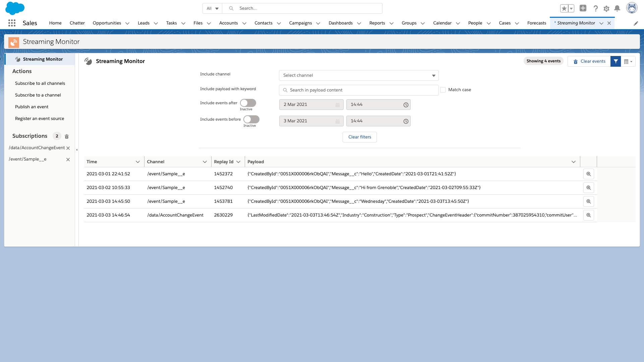Open the clock picker for after-time

[x=406, y=105]
